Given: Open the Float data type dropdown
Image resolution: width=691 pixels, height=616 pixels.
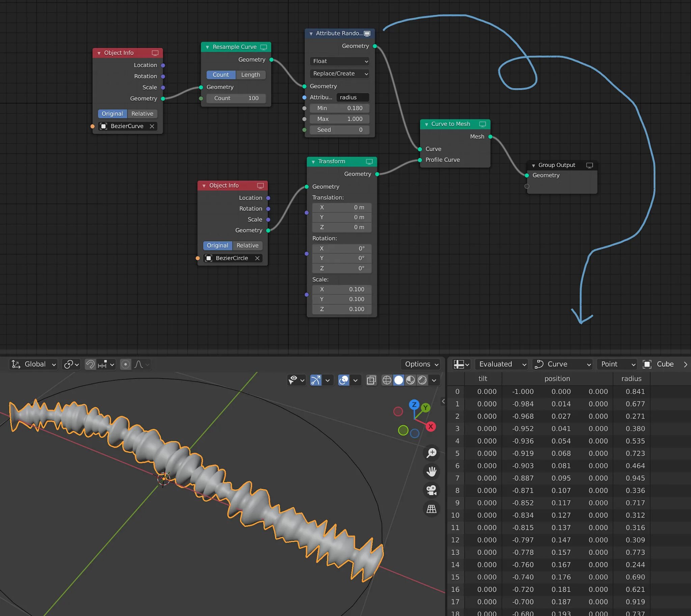Looking at the screenshot, I should [x=339, y=61].
